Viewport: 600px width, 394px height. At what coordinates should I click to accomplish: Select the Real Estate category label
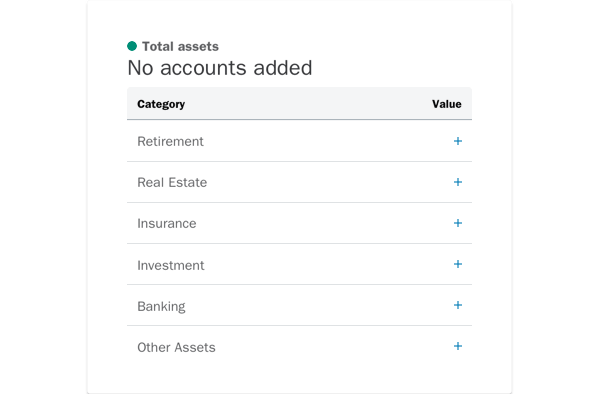[x=172, y=182]
